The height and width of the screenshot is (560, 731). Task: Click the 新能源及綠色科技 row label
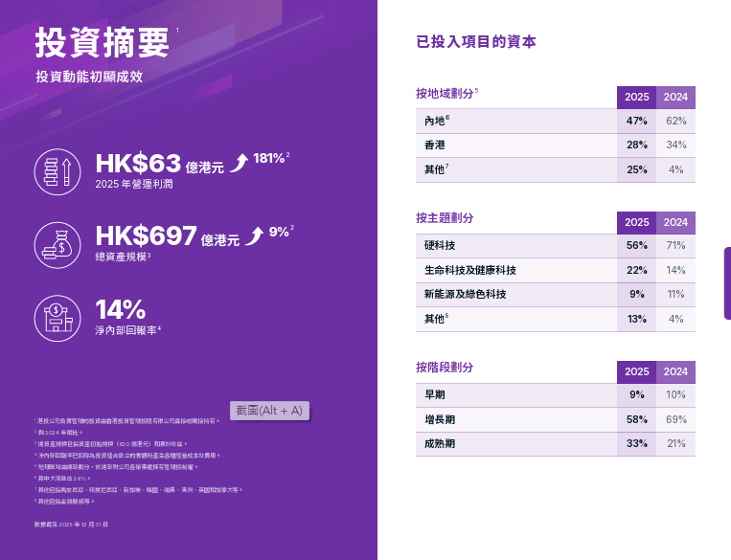click(466, 294)
